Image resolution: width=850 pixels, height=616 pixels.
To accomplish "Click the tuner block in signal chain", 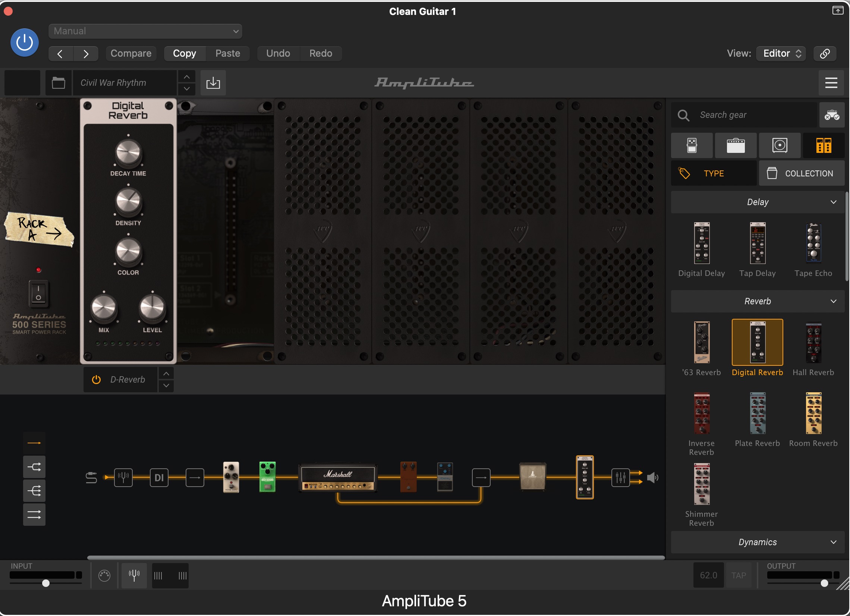I will coord(123,478).
